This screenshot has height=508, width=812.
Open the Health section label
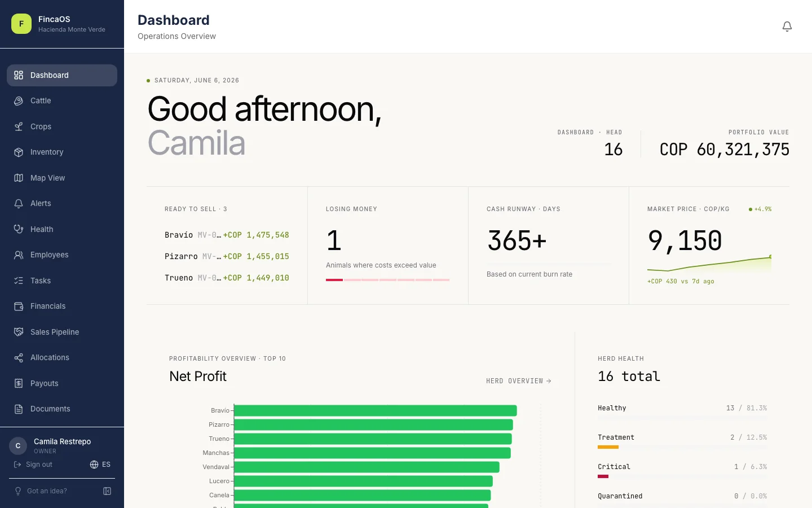[42, 229]
